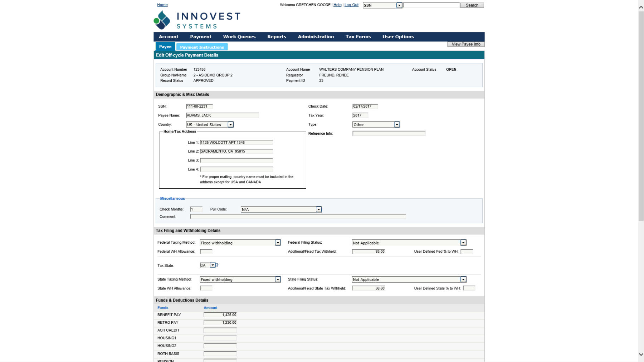Viewport: 644px width, 362px height.
Task: Click the Payee Name field
Action: pos(222,115)
